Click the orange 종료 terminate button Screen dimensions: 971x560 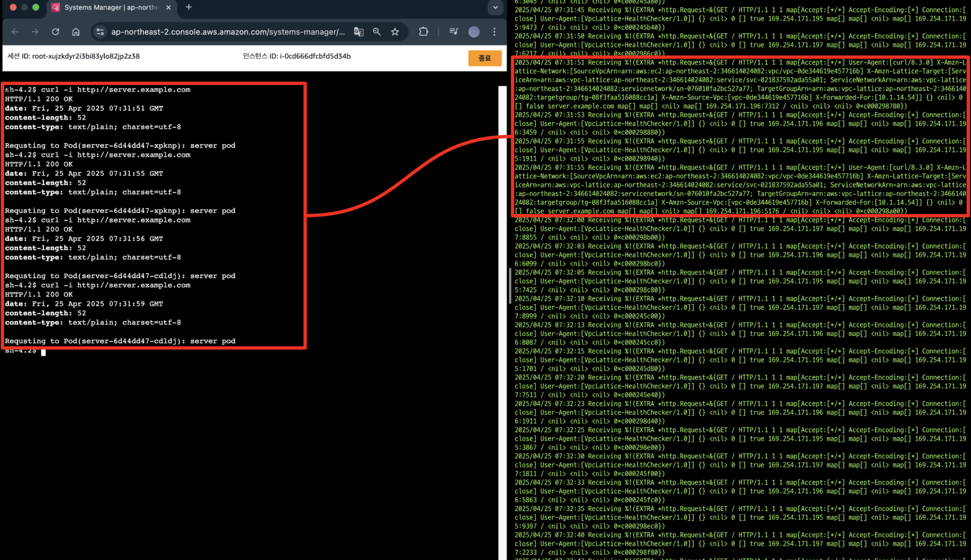[x=484, y=58]
